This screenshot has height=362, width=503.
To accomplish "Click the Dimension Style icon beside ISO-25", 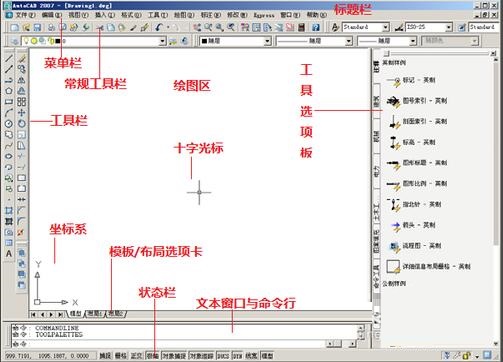I will pos(399,28).
